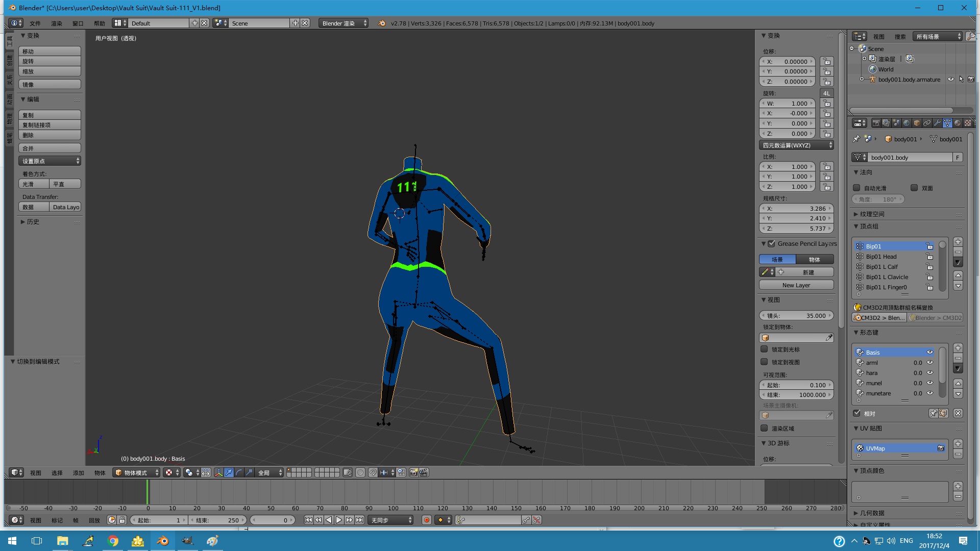980x551 pixels.
Task: Collapse the Grease Pencil Layers panel
Action: [x=764, y=244]
